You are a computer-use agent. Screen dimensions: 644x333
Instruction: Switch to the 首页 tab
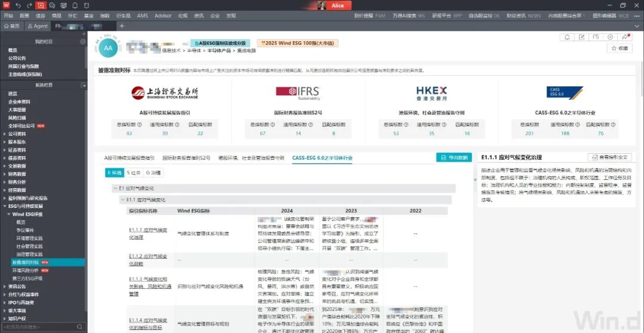12,26
